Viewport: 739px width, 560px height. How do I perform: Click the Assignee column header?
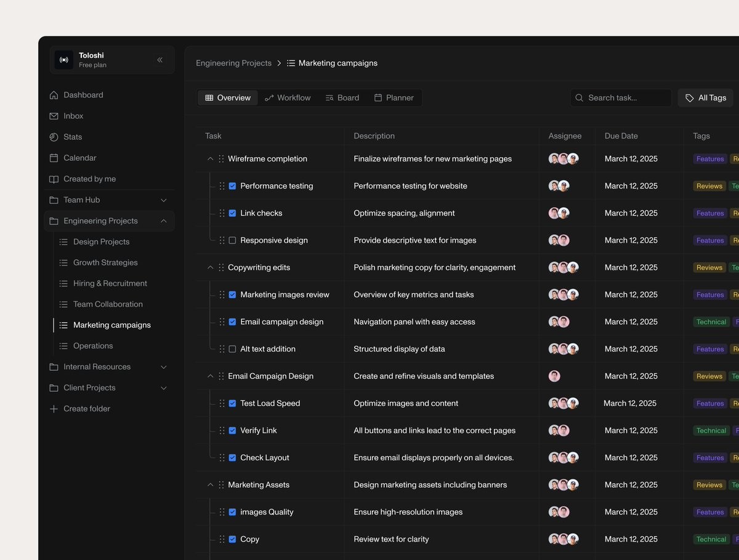pyautogui.click(x=565, y=136)
